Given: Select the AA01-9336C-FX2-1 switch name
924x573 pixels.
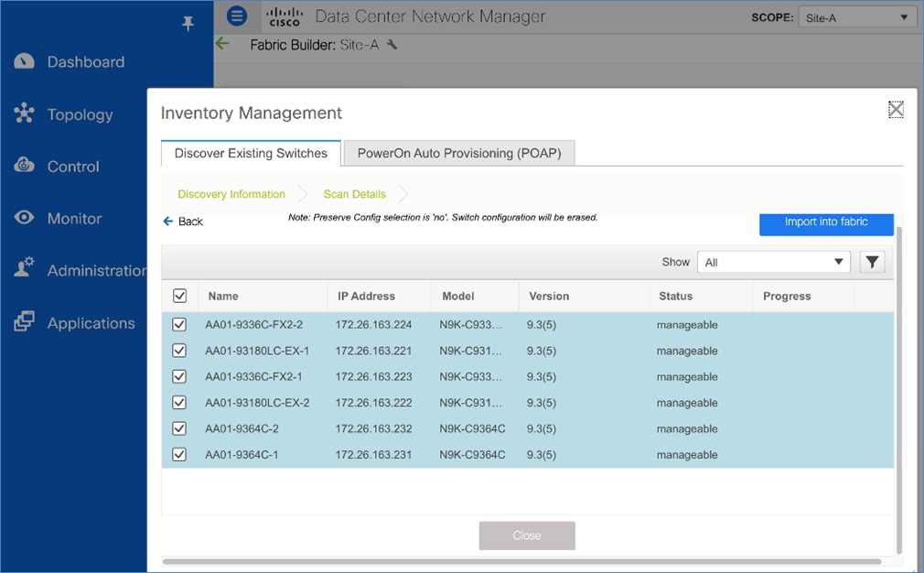Looking at the screenshot, I should click(x=254, y=377).
